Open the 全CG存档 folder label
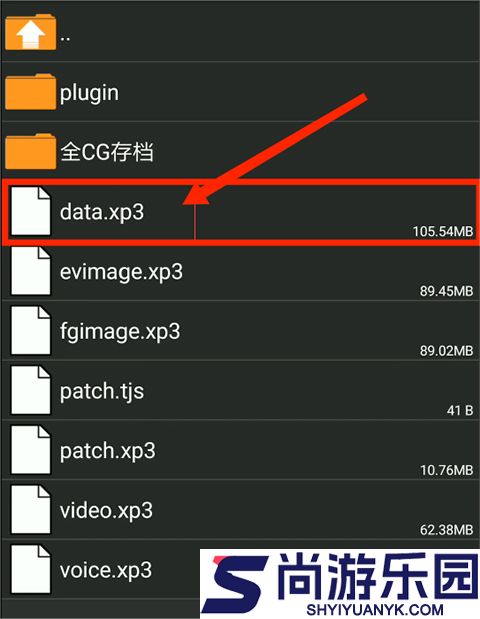 [x=107, y=152]
